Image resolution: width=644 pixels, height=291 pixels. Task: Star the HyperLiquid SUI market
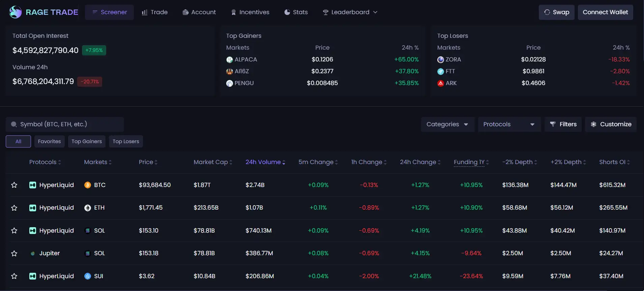pyautogui.click(x=14, y=276)
